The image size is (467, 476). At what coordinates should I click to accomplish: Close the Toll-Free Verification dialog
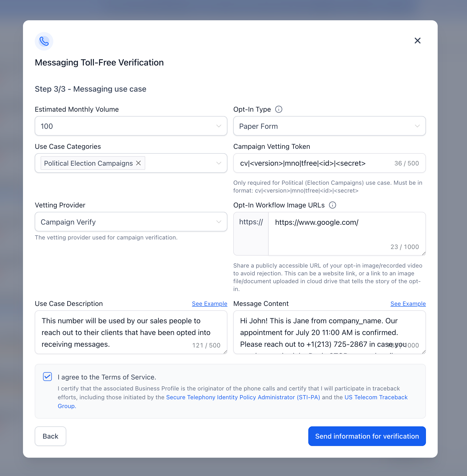pyautogui.click(x=417, y=41)
